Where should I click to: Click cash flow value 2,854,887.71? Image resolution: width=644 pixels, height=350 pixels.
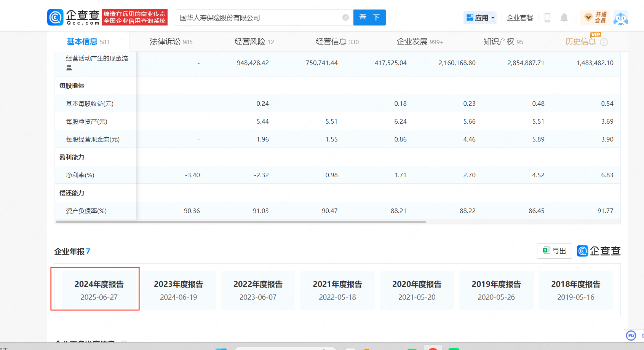pos(526,63)
